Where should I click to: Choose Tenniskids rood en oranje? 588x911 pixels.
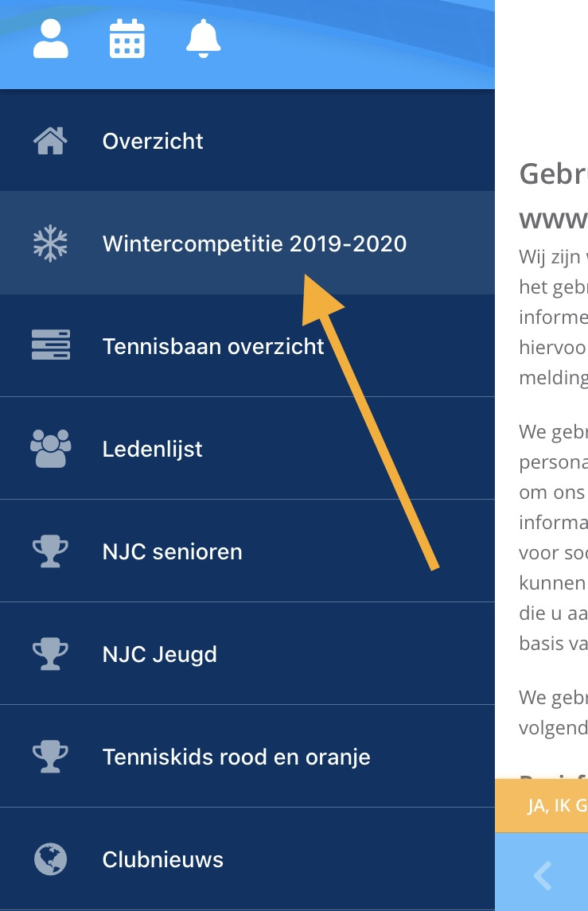[x=247, y=757]
